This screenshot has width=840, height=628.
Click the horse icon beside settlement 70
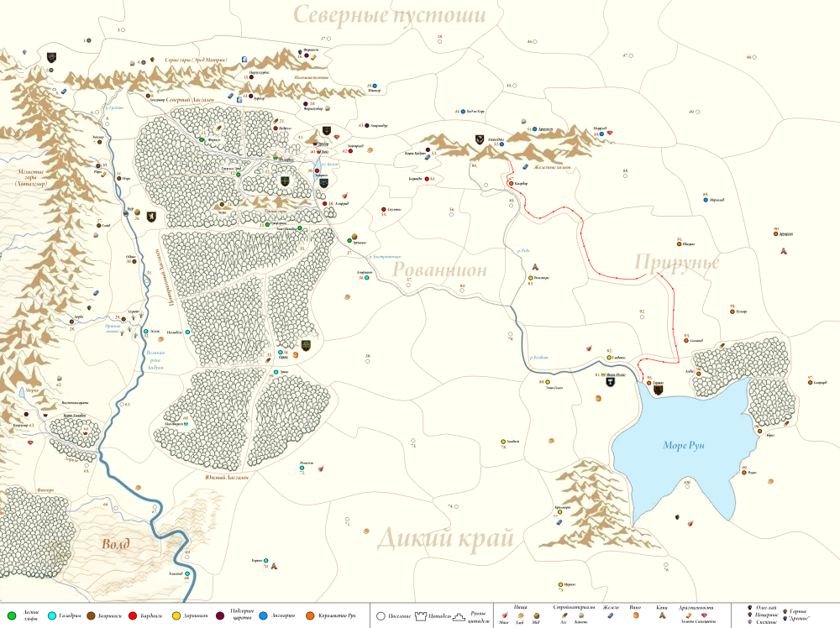click(274, 565)
